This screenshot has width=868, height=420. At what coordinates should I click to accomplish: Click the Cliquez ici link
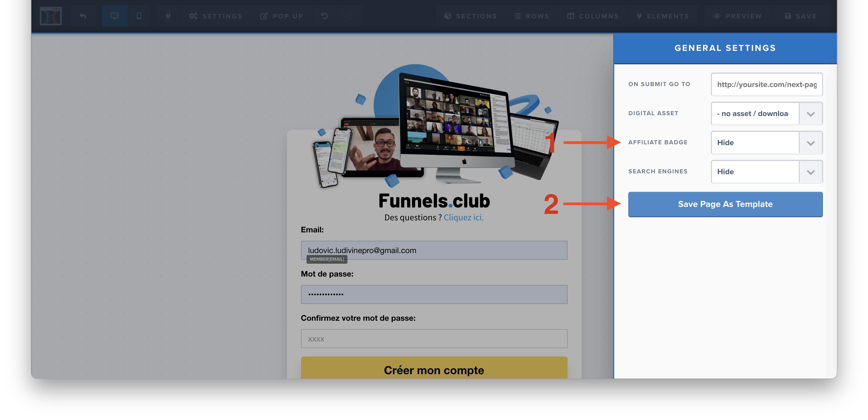coord(463,217)
